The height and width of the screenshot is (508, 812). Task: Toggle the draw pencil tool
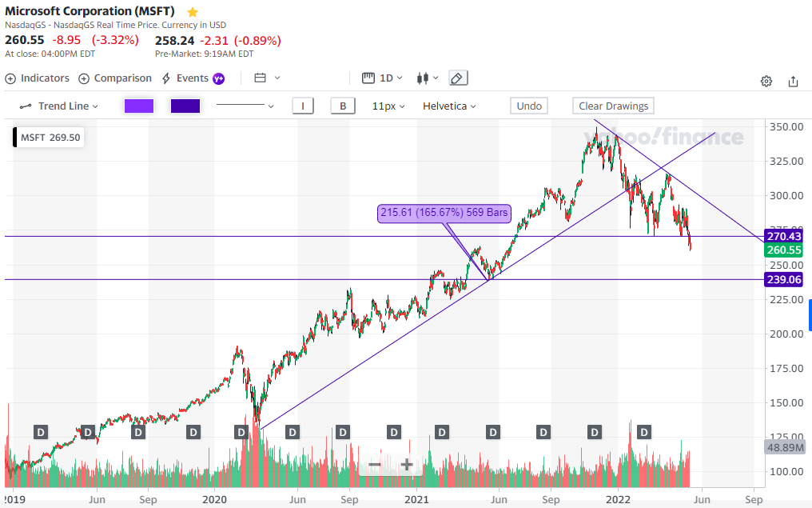(458, 78)
